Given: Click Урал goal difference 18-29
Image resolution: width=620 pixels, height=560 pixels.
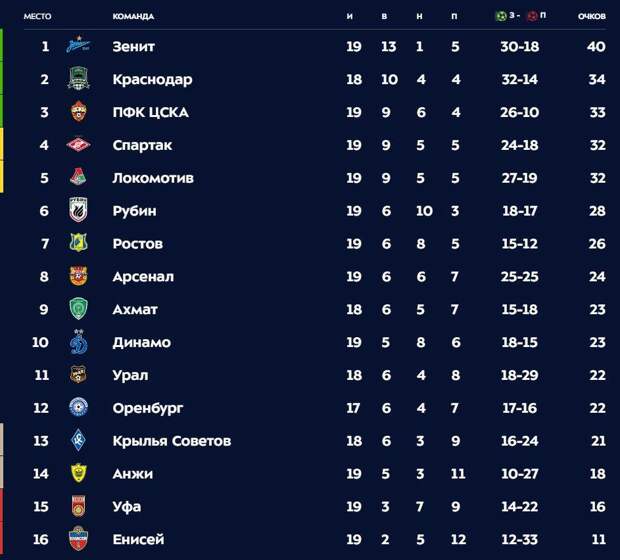Looking at the screenshot, I should click(520, 375).
